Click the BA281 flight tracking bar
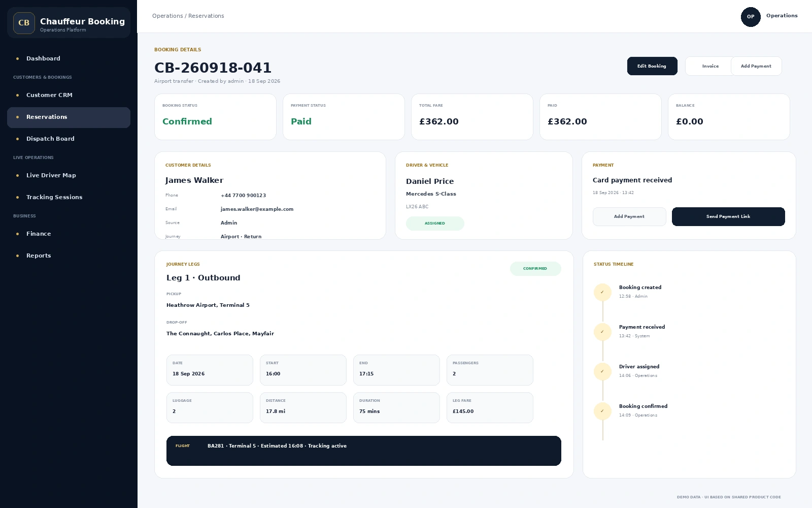The height and width of the screenshot is (508, 812). pyautogui.click(x=364, y=451)
